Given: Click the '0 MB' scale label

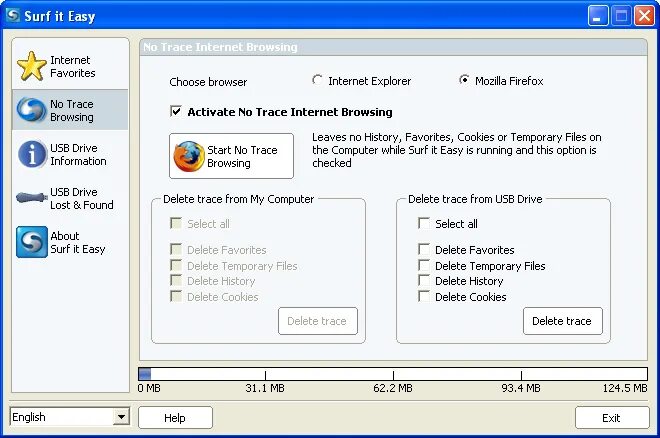Looking at the screenshot, I should point(149,388).
